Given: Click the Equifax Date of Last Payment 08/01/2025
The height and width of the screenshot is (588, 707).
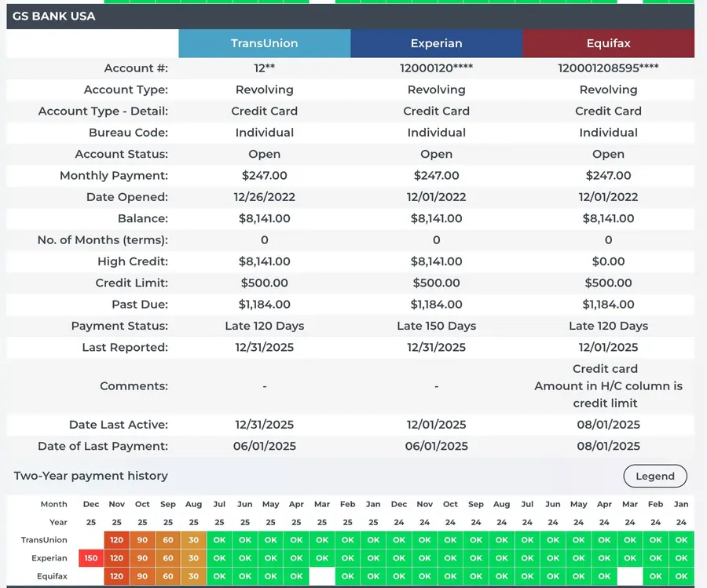Looking at the screenshot, I should point(608,446).
